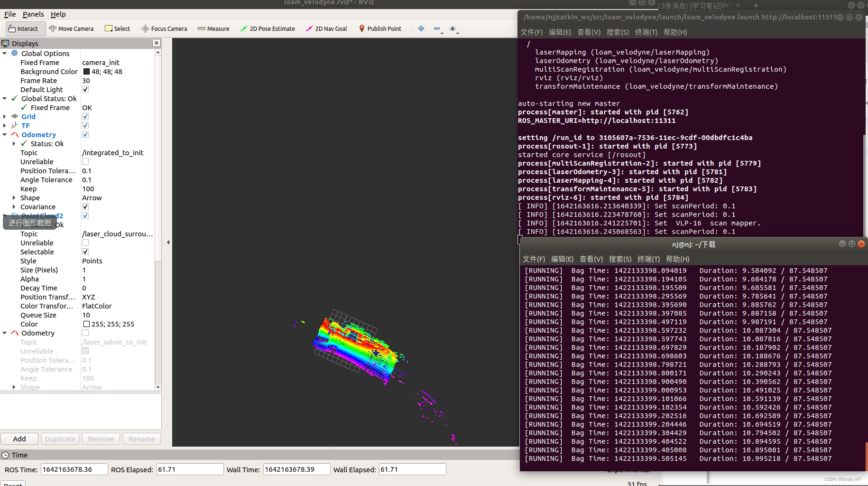This screenshot has height=486, width=868.
Task: Choose the Select tool
Action: tap(118, 28)
